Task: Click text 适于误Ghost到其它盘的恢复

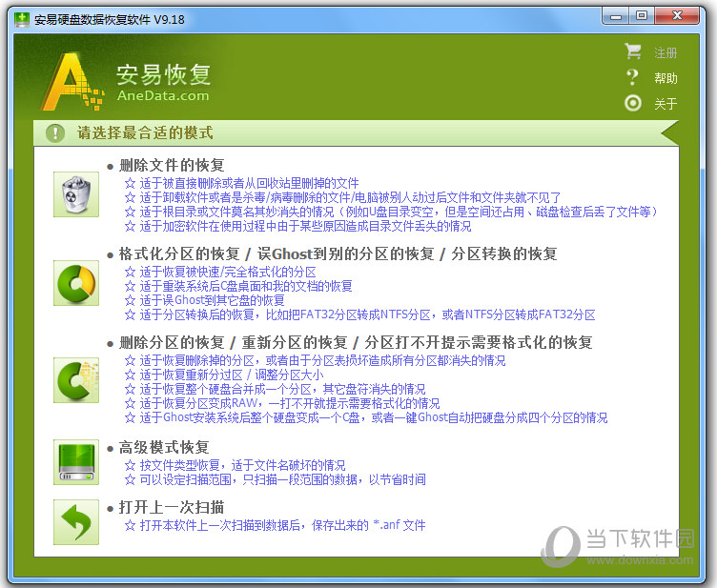Action: (x=212, y=300)
